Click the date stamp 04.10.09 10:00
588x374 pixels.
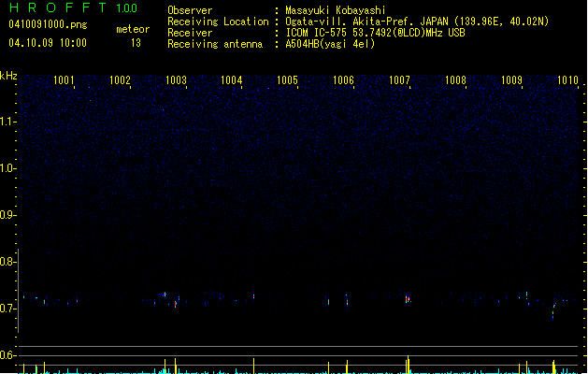point(48,43)
